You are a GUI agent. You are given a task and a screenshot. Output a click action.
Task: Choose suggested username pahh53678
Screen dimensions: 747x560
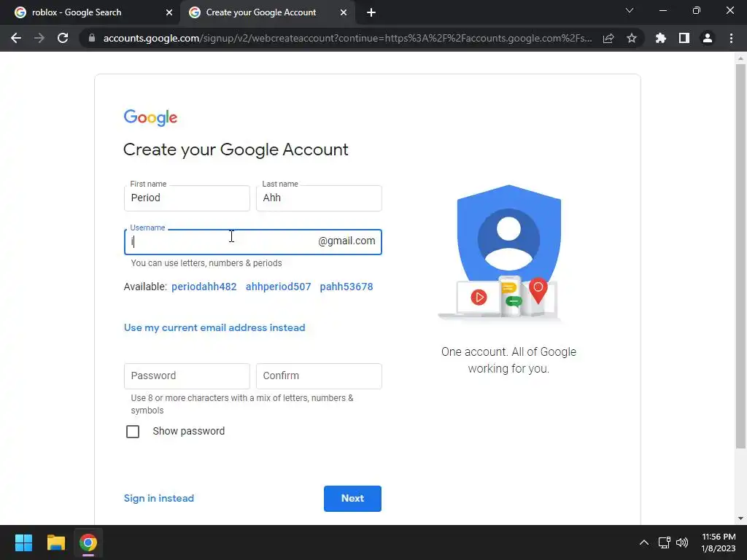(x=347, y=287)
